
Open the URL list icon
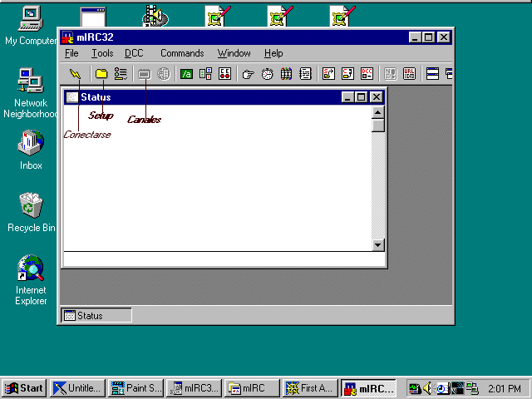click(410, 74)
